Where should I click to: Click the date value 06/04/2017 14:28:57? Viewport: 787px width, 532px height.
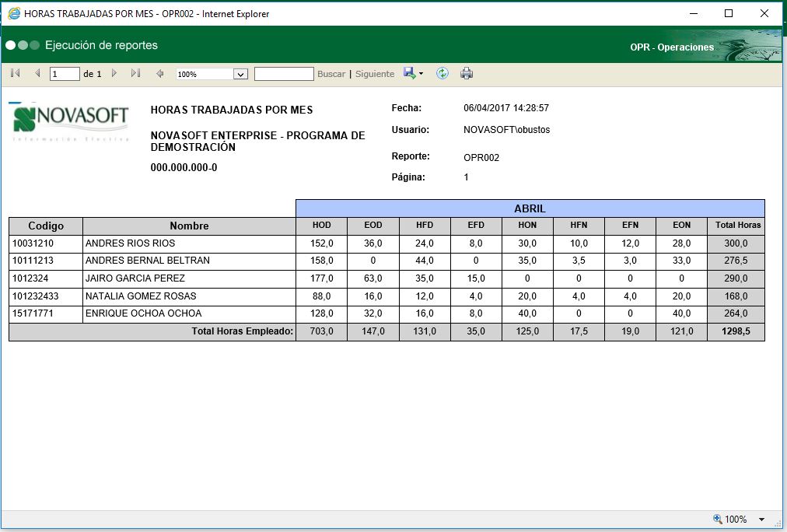coord(506,108)
